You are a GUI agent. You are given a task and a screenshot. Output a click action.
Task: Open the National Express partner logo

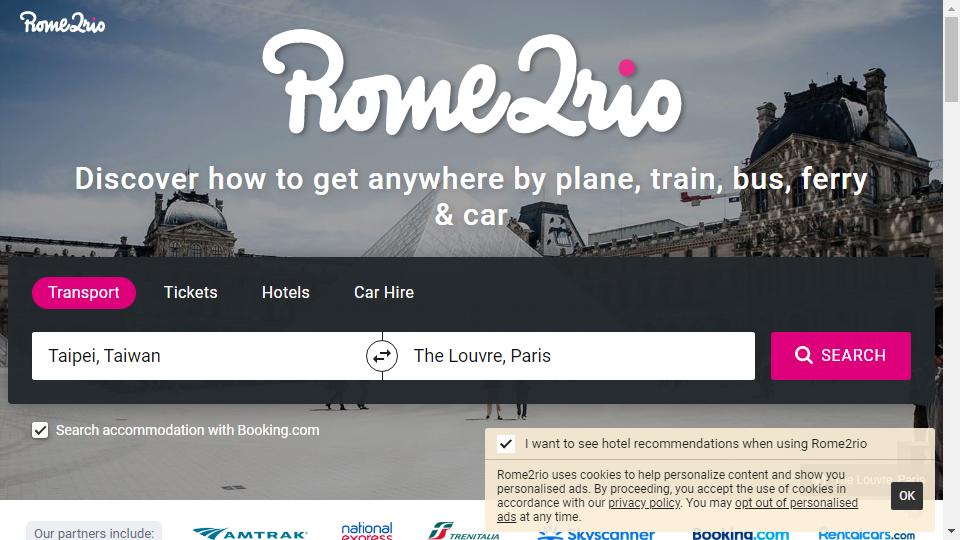click(x=367, y=531)
